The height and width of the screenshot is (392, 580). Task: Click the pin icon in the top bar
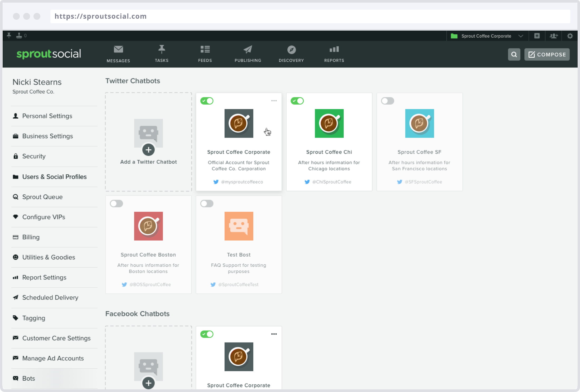point(9,36)
